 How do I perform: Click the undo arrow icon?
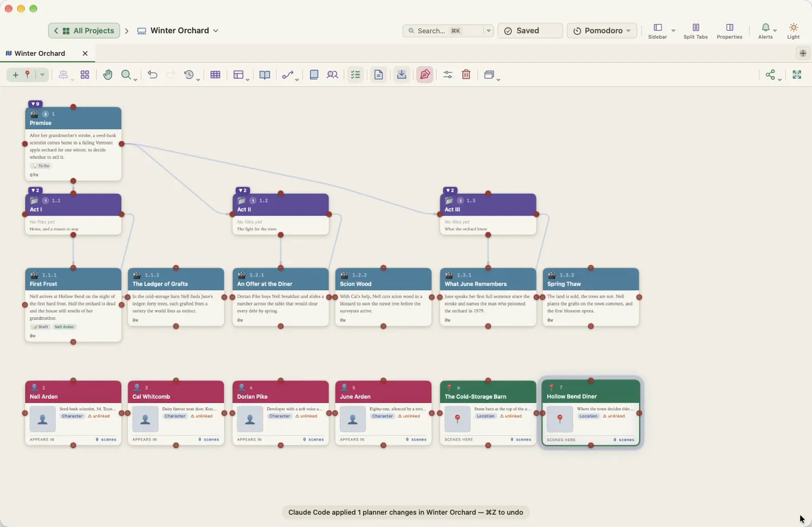(x=153, y=75)
